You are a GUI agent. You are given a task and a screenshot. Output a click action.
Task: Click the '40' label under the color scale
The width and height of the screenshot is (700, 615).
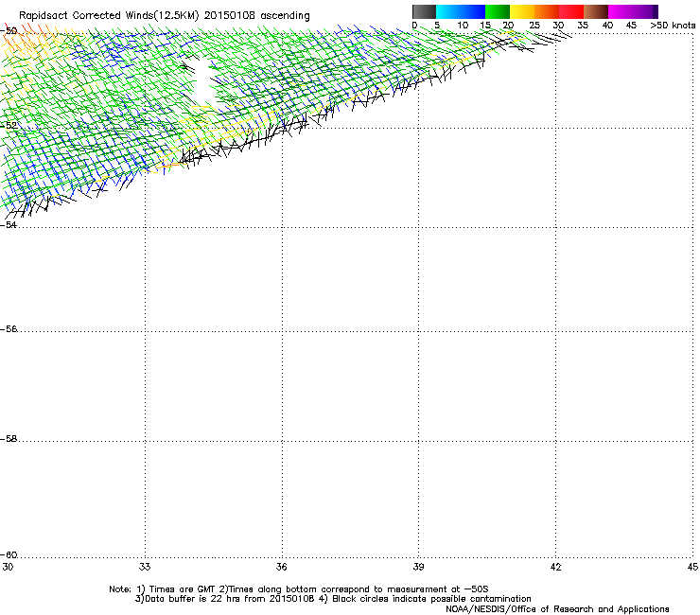[x=607, y=26]
